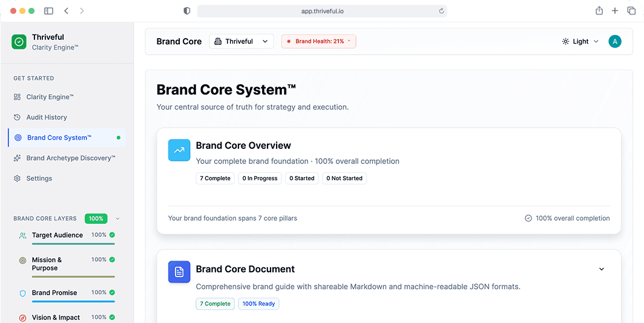Click the 0 In Progress tag
644x323 pixels.
click(x=260, y=178)
